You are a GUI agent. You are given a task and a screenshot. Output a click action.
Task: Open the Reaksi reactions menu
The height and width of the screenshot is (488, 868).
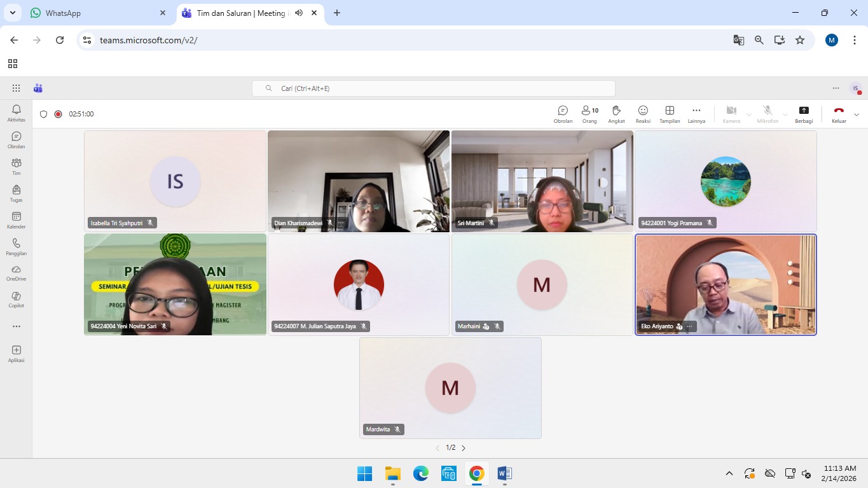pos(643,114)
